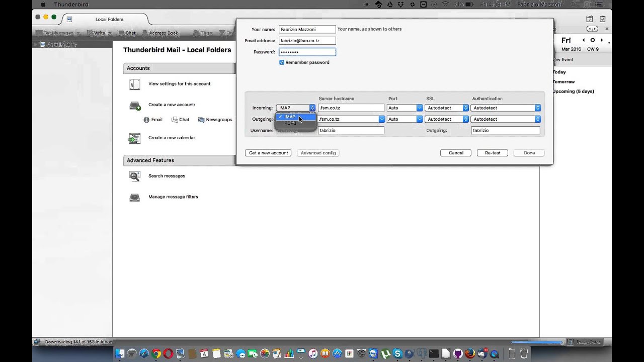Go to previous day in Today pane
The height and width of the screenshot is (362, 644).
click(x=584, y=40)
